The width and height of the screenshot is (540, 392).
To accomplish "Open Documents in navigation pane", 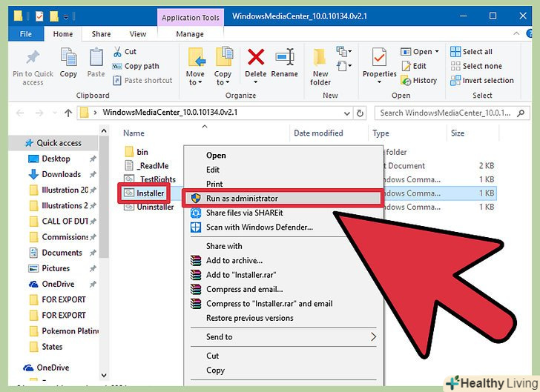I will pyautogui.click(x=62, y=253).
